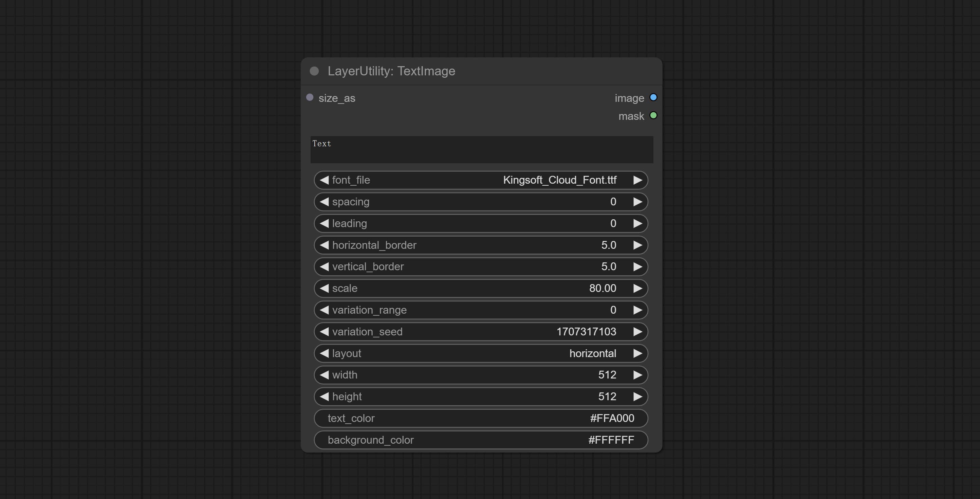Select previous font_file with left arrow

324,180
